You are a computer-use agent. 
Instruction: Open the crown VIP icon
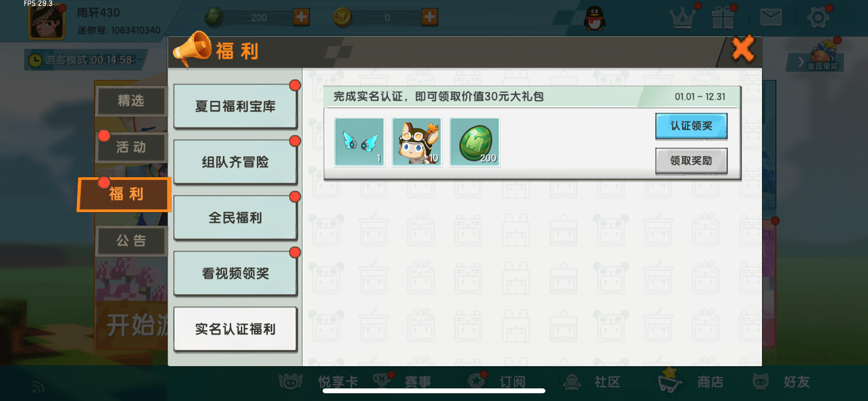pyautogui.click(x=682, y=17)
